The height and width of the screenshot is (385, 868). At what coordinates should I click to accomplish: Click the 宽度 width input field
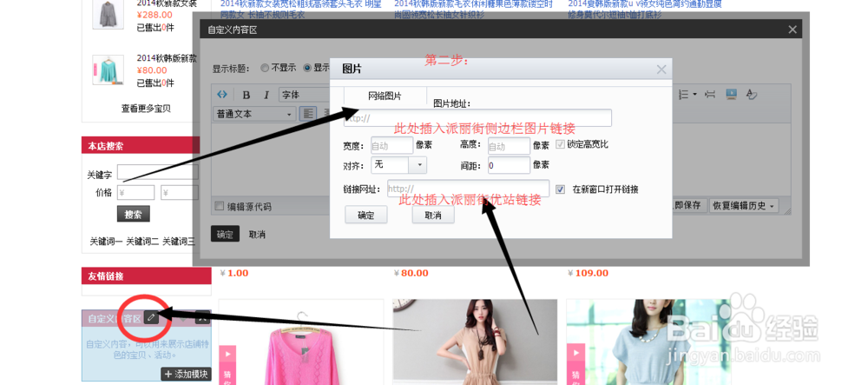tap(392, 146)
